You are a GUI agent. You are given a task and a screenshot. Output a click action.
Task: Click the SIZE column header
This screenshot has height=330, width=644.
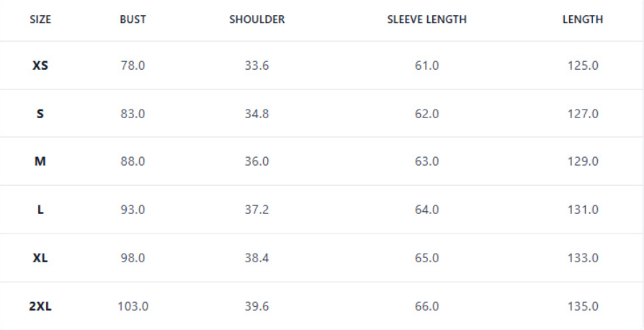[40, 20]
